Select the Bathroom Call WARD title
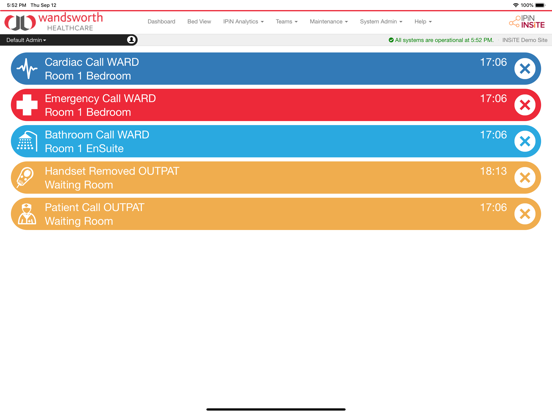552x414 pixels. 97,134
